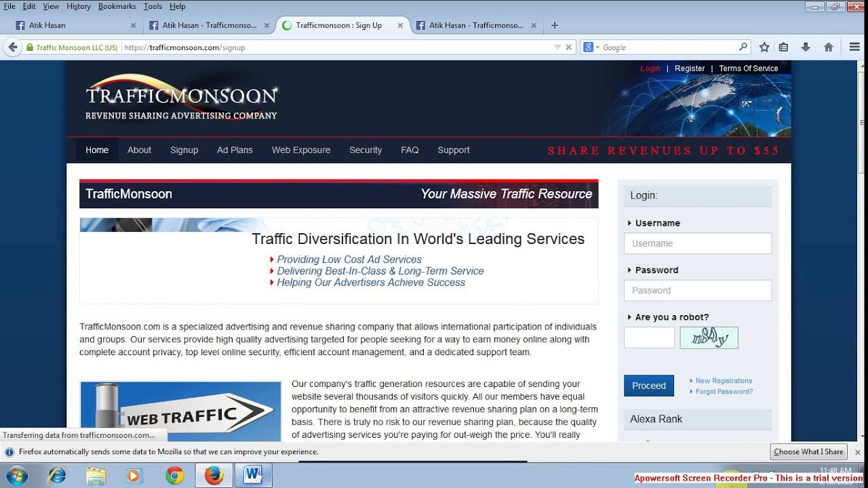Click the bookmark star icon
The width and height of the screenshot is (868, 488).
click(x=764, y=47)
